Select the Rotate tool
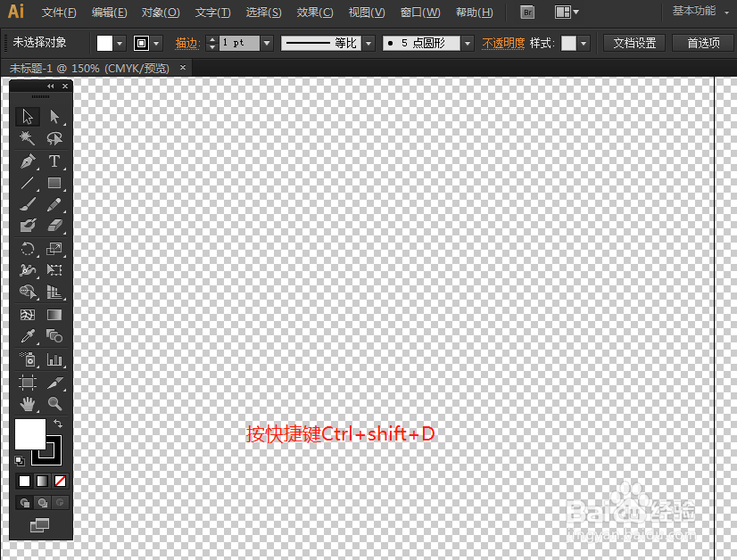The width and height of the screenshot is (737, 560). 28,249
